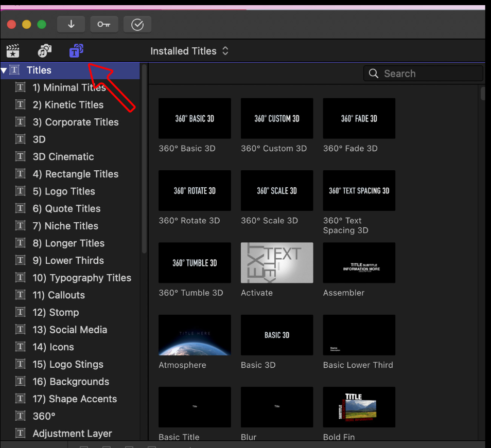
Task: Click the '360° Custom 3D' caption text
Action: point(274,148)
